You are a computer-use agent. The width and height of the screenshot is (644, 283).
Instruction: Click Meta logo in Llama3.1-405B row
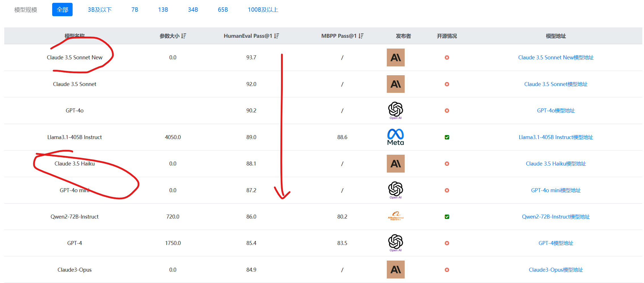396,137
